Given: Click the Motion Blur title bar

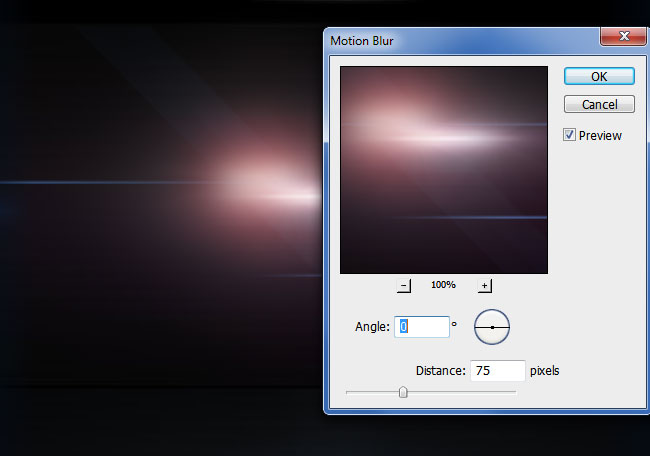Looking at the screenshot, I should (x=450, y=39).
